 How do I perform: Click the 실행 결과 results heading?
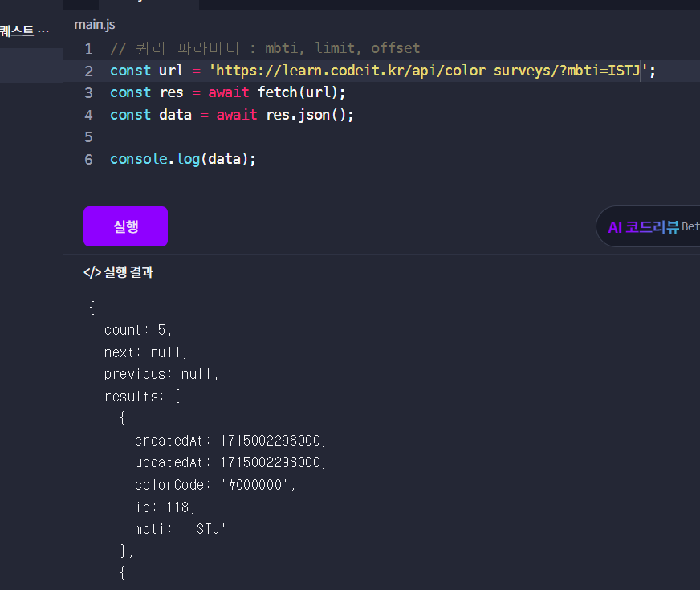128,272
